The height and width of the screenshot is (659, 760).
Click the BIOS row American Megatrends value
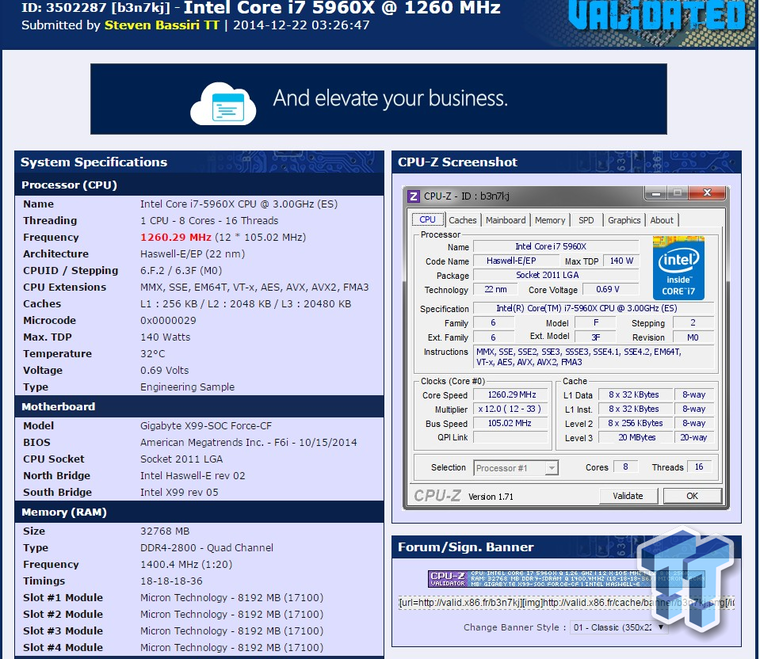[249, 442]
